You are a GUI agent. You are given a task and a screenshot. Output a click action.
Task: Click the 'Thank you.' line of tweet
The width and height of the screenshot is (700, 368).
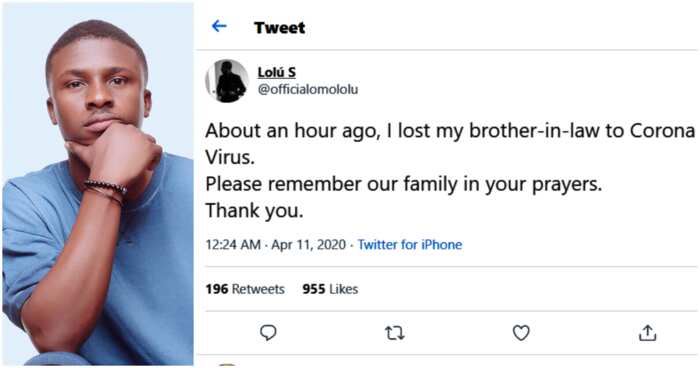[254, 211]
